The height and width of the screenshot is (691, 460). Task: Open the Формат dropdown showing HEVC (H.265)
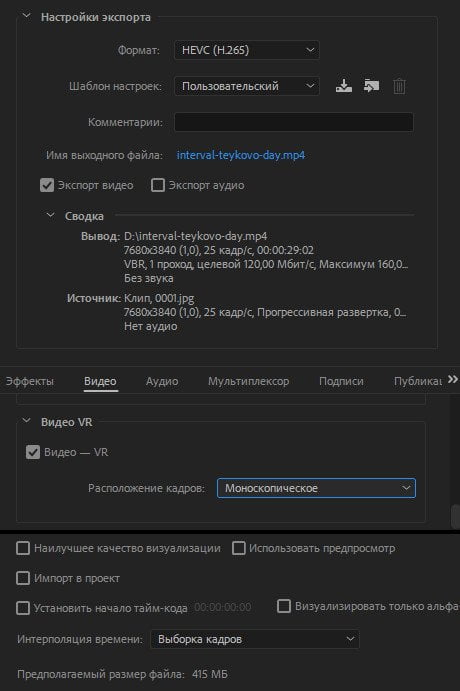[247, 50]
